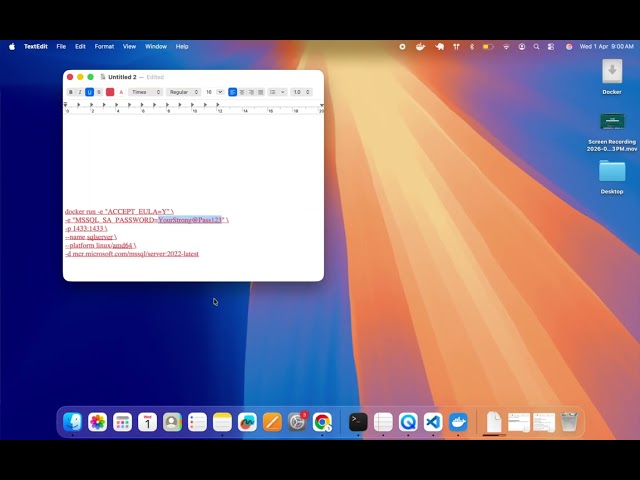
Task: Open the Times font family dropdown
Action: point(146,92)
